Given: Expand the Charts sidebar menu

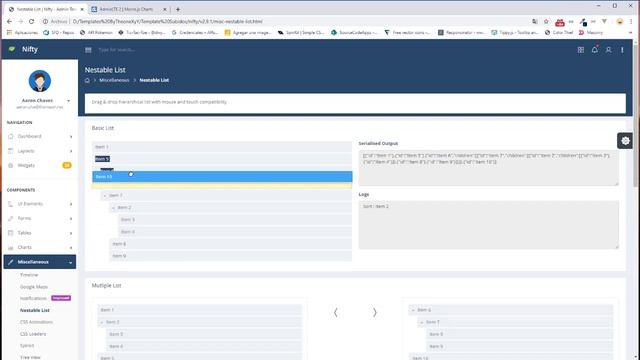Looking at the screenshot, I should click(40, 247).
